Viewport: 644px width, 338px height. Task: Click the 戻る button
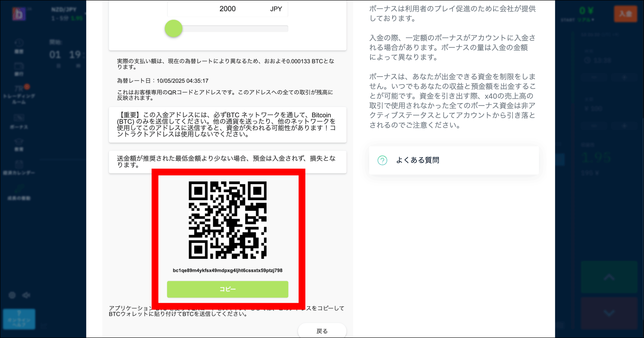point(322,331)
